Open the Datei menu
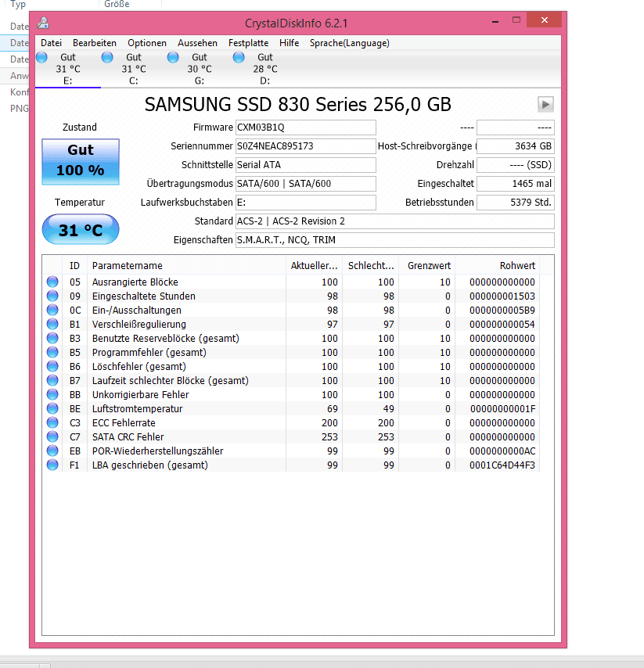 pos(51,43)
